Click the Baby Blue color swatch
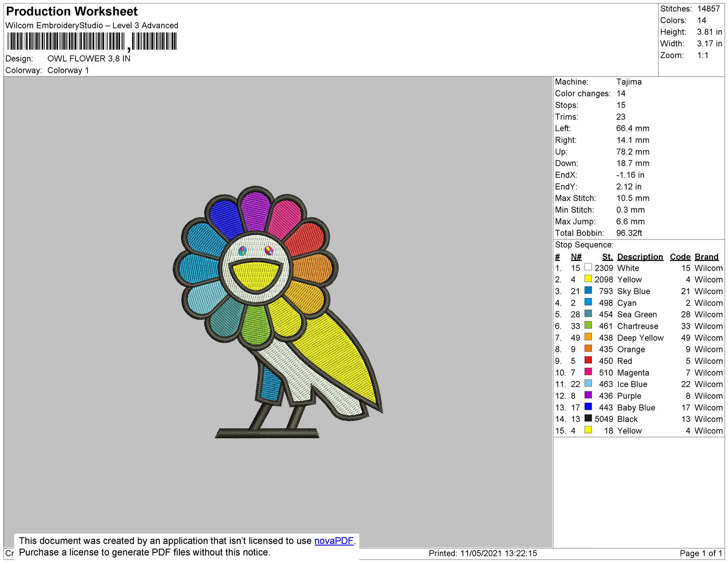Viewport: 728px width, 563px height. point(588,406)
